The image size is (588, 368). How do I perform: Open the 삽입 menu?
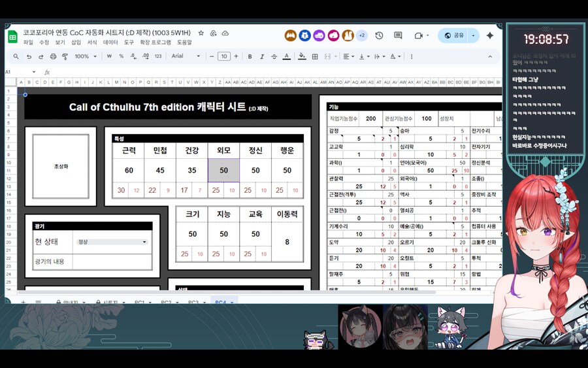(x=76, y=42)
